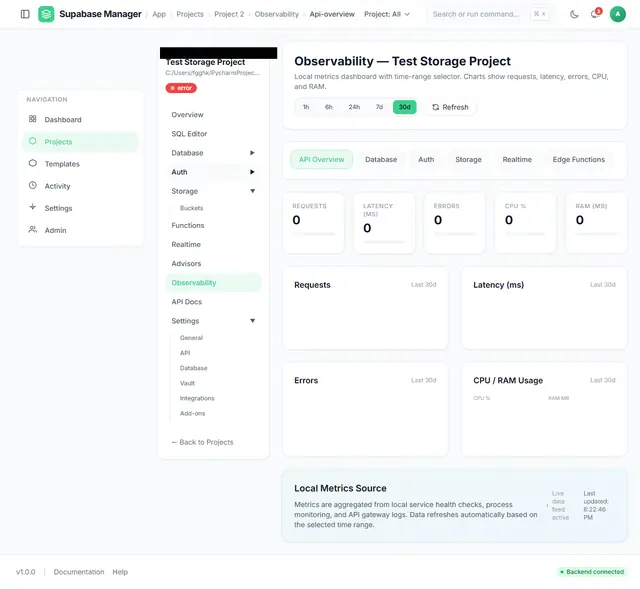The image size is (640, 589).
Task: Open Integrations under Settings
Action: tap(197, 398)
